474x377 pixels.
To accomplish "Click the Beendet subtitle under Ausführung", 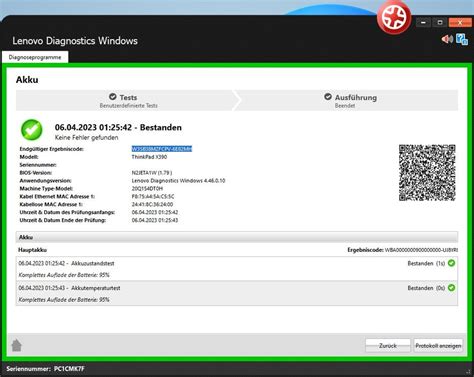I will [345, 106].
